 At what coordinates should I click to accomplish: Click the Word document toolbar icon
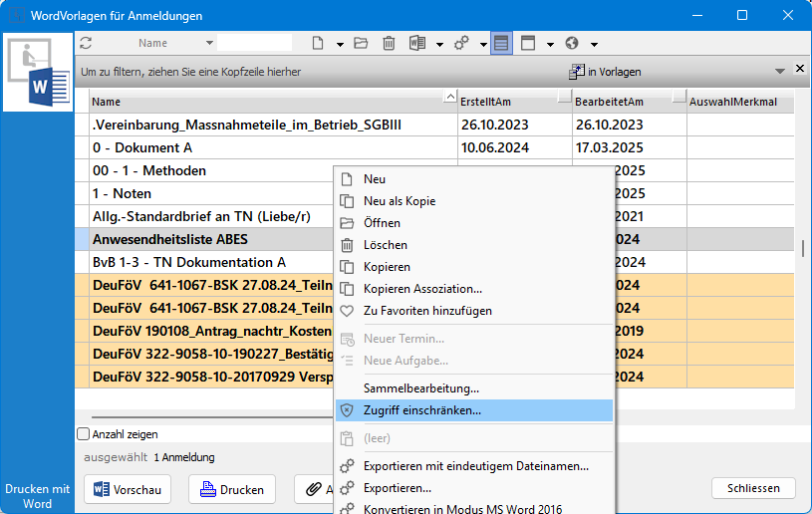(x=416, y=43)
